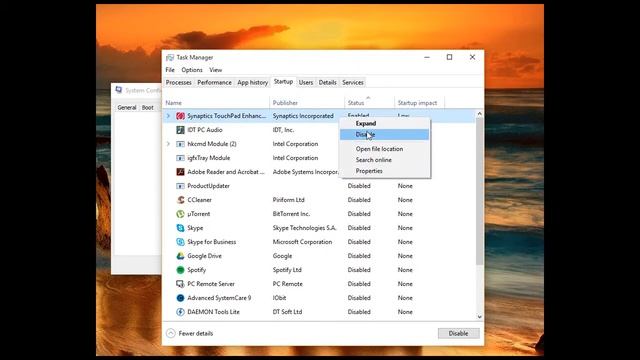This screenshot has height=360, width=640.
Task: Click the scrollbar up arrow in startup list
Action: point(480,114)
